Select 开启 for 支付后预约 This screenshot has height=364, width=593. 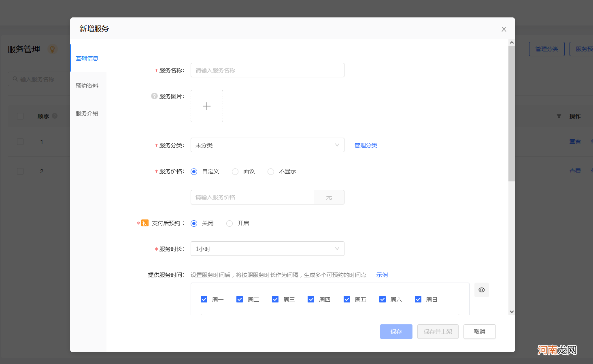(x=230, y=224)
